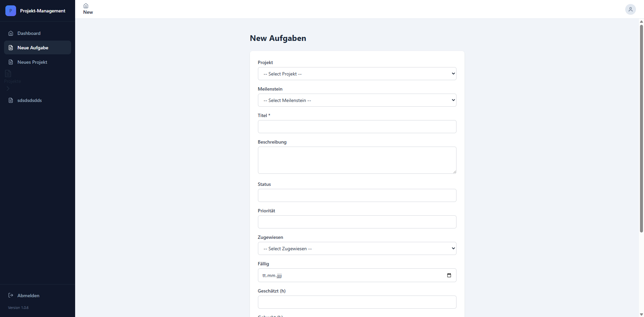Click the Neue Aufgabe document icon

(11, 48)
